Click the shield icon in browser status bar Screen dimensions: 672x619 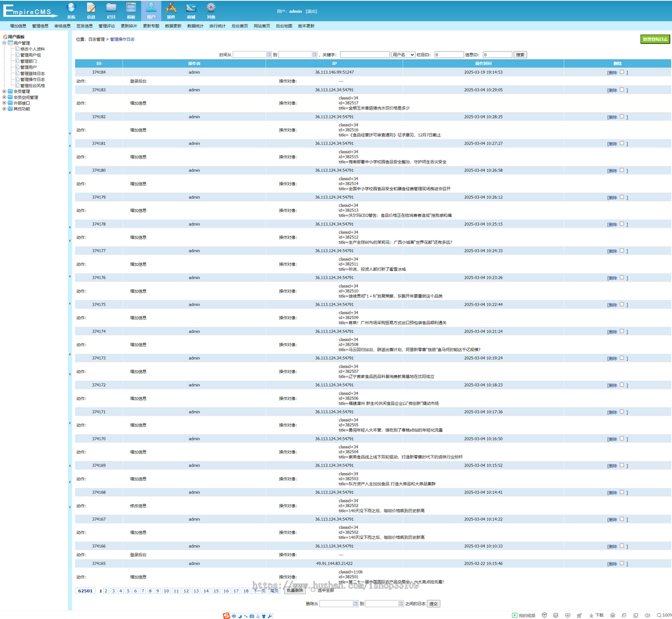coord(544,616)
